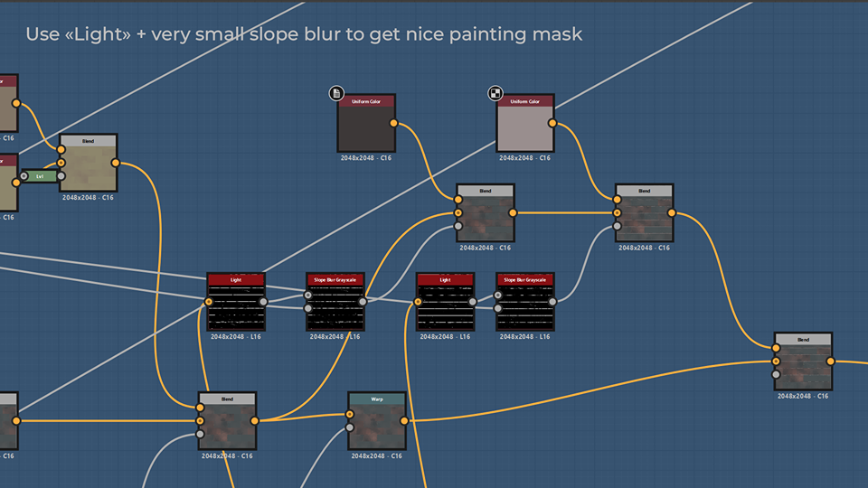Click the checker badge icon on light Uniform Color
Viewport: 868px width, 488px height.
coord(495,93)
